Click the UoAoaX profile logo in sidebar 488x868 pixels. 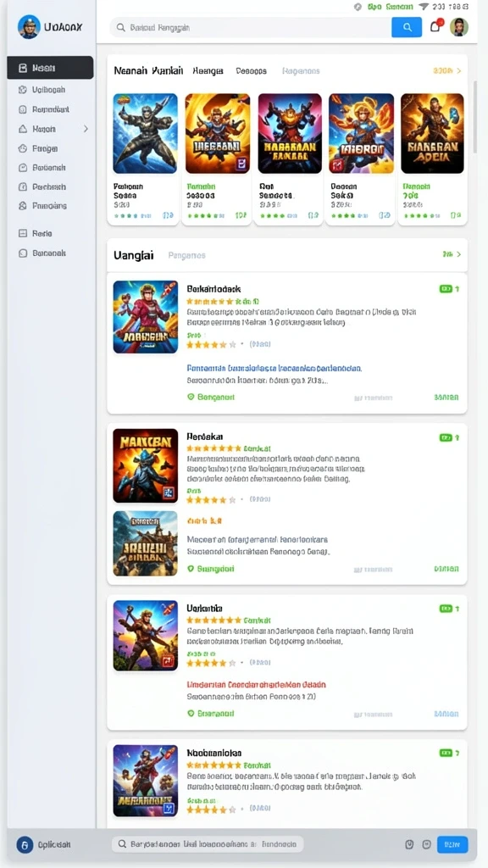pos(29,26)
